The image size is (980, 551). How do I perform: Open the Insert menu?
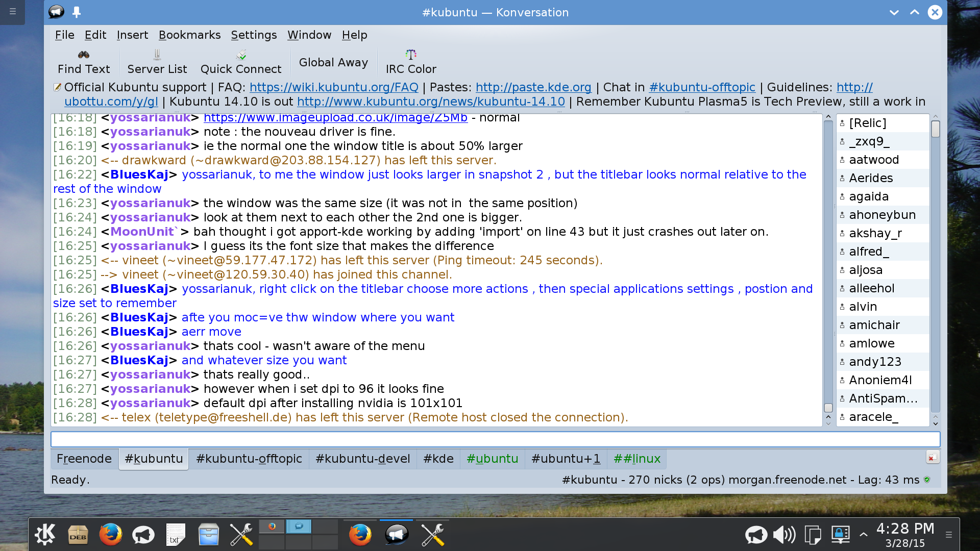(x=132, y=35)
